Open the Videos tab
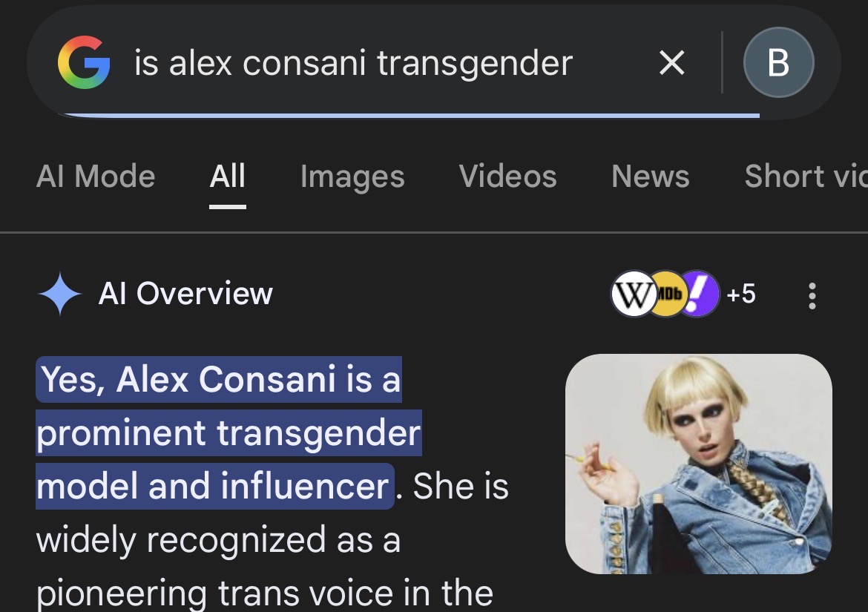This screenshot has height=612, width=868. (507, 177)
